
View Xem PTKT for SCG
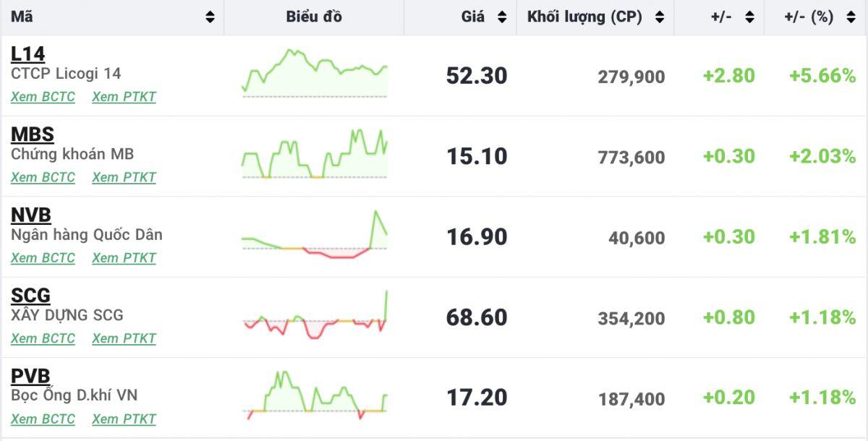[x=124, y=338]
